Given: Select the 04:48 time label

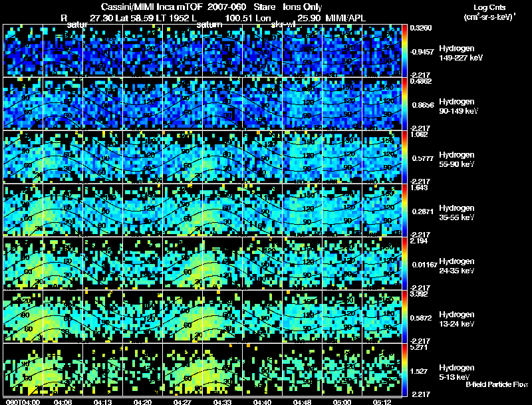Looking at the screenshot, I should click(302, 402).
